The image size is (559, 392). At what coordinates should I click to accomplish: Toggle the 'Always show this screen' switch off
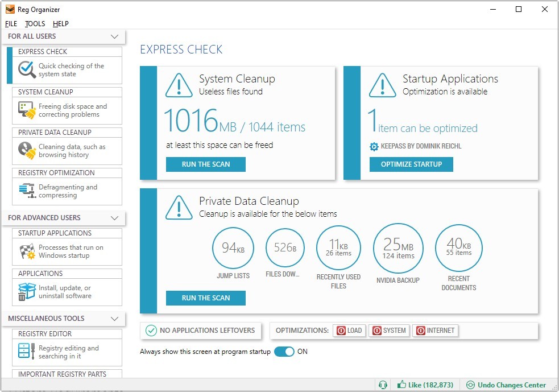(x=284, y=352)
